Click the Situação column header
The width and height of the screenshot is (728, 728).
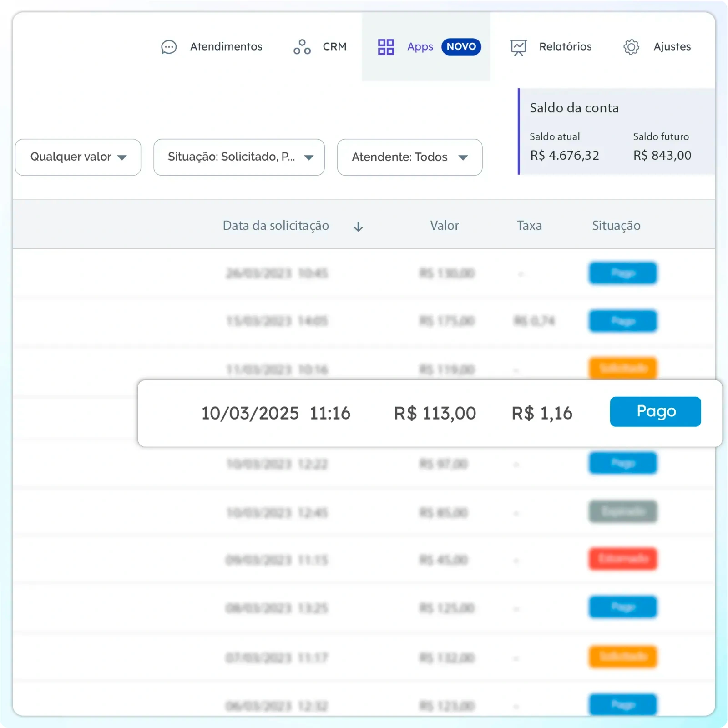click(616, 226)
